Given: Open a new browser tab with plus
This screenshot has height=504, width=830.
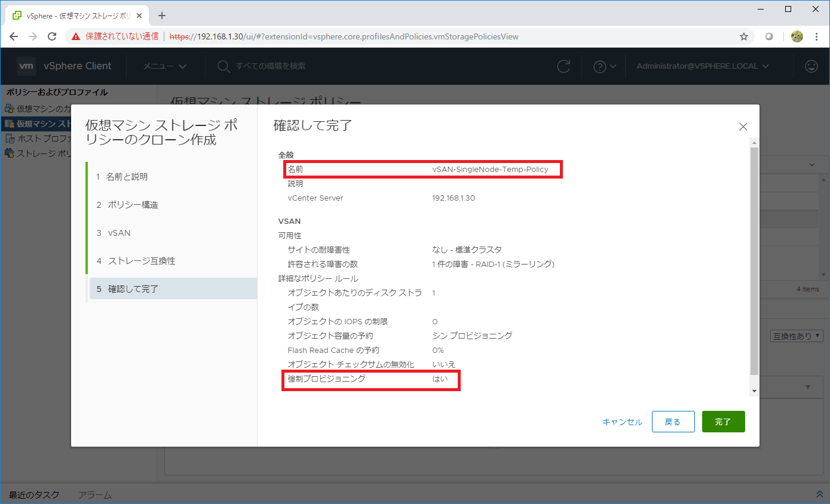Looking at the screenshot, I should point(161,16).
